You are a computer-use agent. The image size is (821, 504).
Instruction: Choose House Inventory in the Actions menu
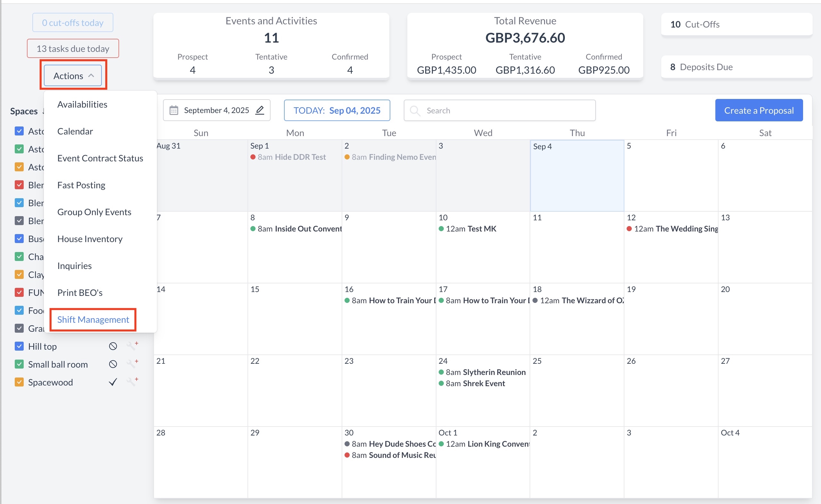(90, 239)
